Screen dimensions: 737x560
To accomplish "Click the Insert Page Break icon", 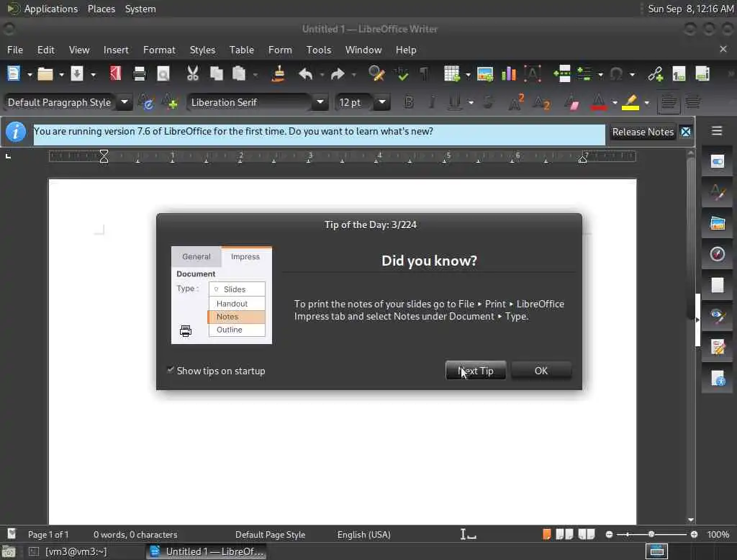I will point(562,74).
